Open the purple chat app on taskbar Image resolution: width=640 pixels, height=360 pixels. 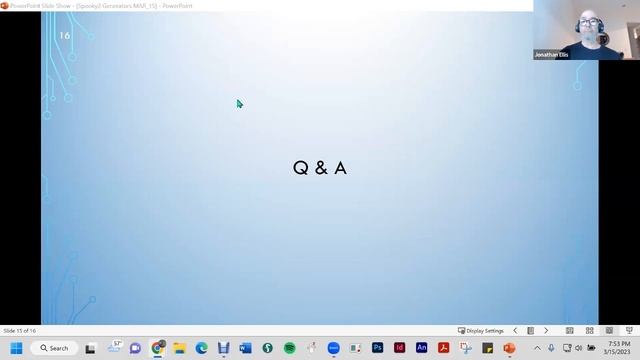(x=135, y=348)
